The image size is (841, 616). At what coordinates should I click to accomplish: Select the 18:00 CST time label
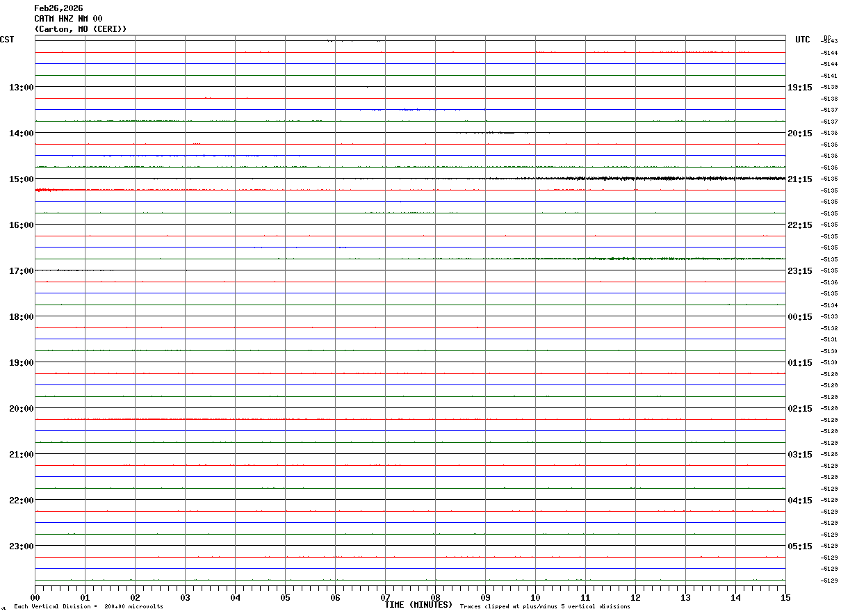coord(22,317)
